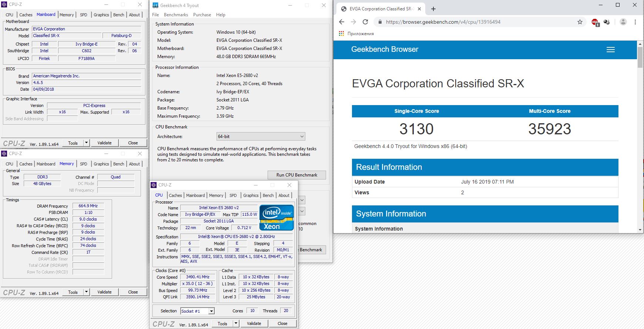Select the About tab in the front CPU-Z window

pos(284,195)
